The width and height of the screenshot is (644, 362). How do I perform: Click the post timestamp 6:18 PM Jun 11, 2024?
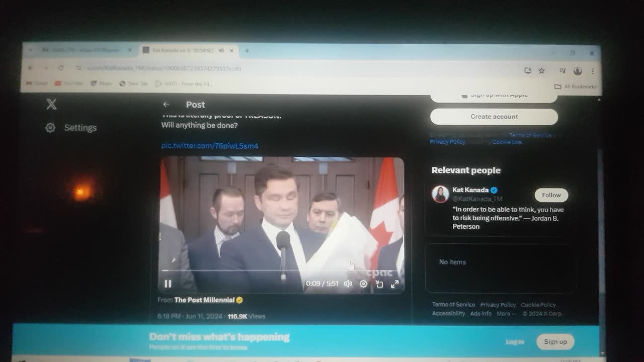[190, 316]
